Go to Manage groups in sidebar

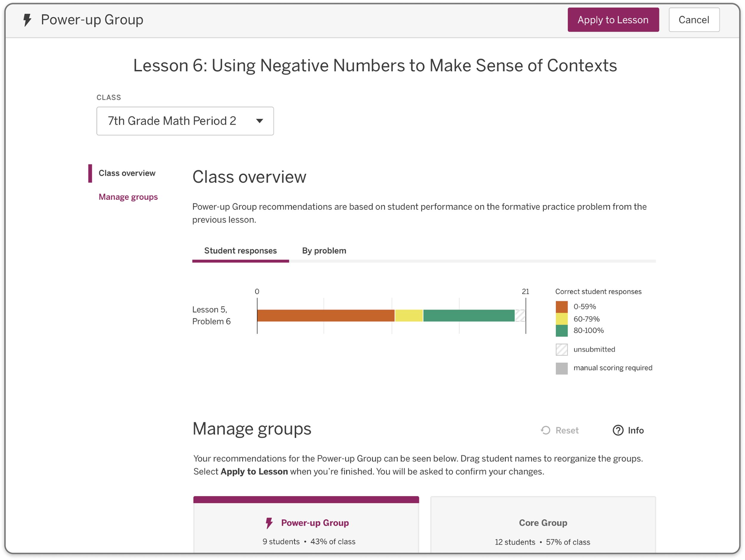pos(128,197)
